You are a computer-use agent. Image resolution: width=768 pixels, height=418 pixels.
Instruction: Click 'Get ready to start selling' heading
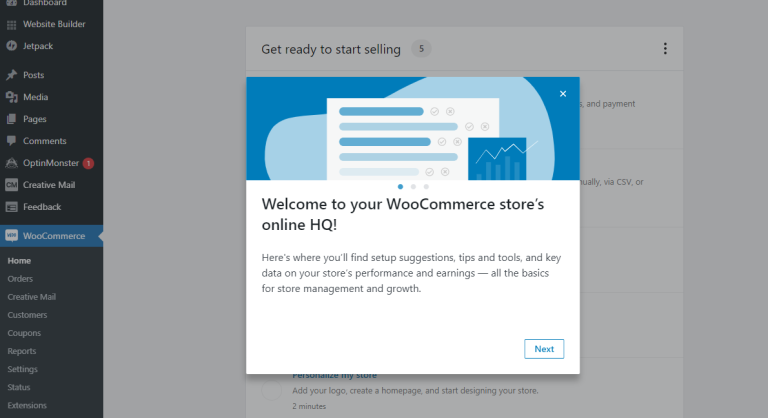click(331, 49)
